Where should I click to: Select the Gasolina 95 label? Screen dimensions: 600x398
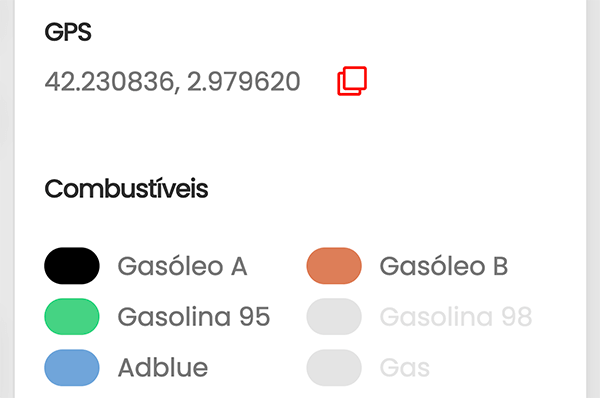[194, 317]
